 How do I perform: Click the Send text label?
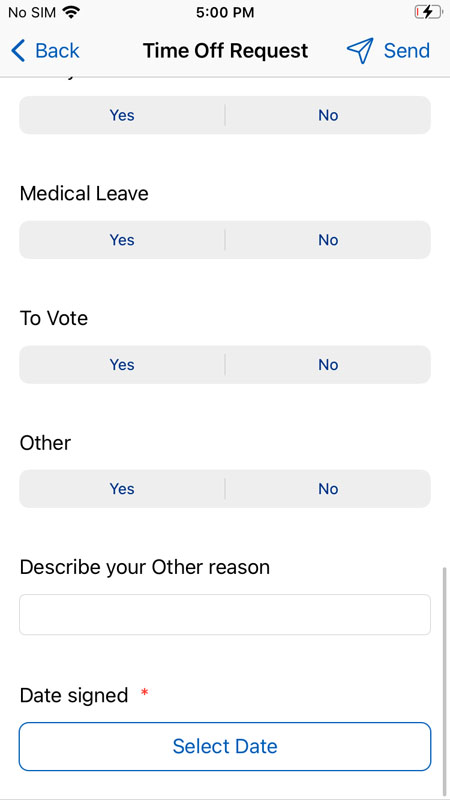[407, 51]
